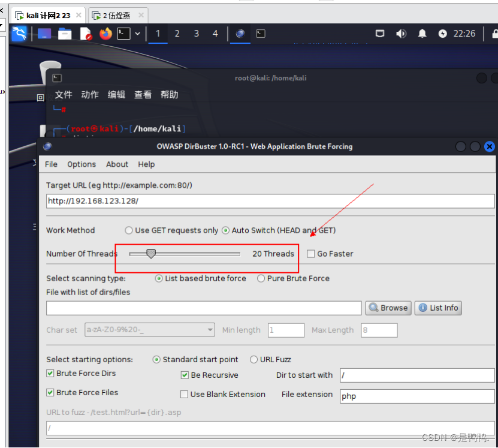
Task: Click the URL to fuzz input field
Action: pos(270,428)
